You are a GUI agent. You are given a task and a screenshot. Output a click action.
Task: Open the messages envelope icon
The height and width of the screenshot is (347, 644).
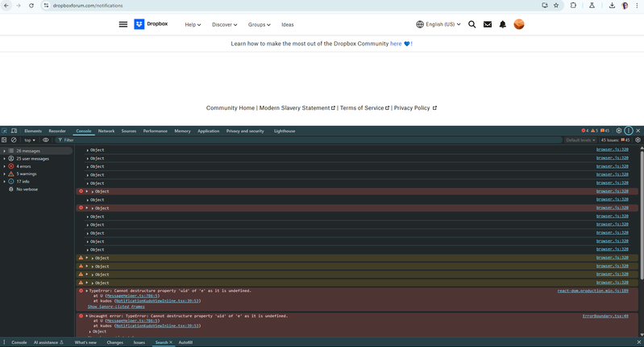click(x=488, y=24)
